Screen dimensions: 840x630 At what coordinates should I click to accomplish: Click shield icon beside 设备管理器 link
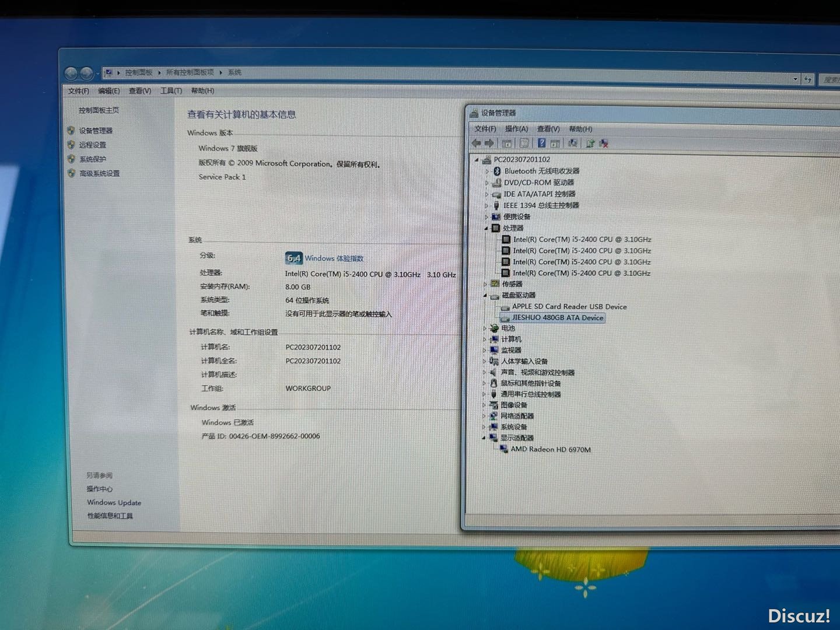[x=71, y=131]
